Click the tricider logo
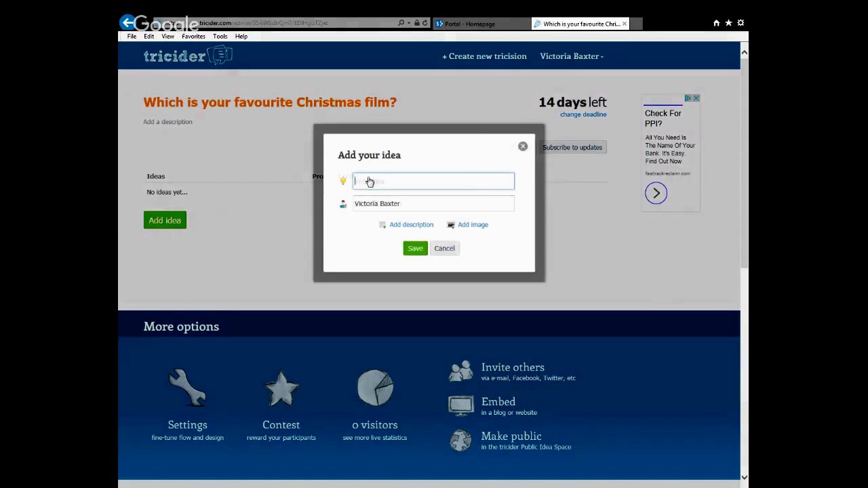This screenshot has height=488, width=868. pyautogui.click(x=188, y=56)
